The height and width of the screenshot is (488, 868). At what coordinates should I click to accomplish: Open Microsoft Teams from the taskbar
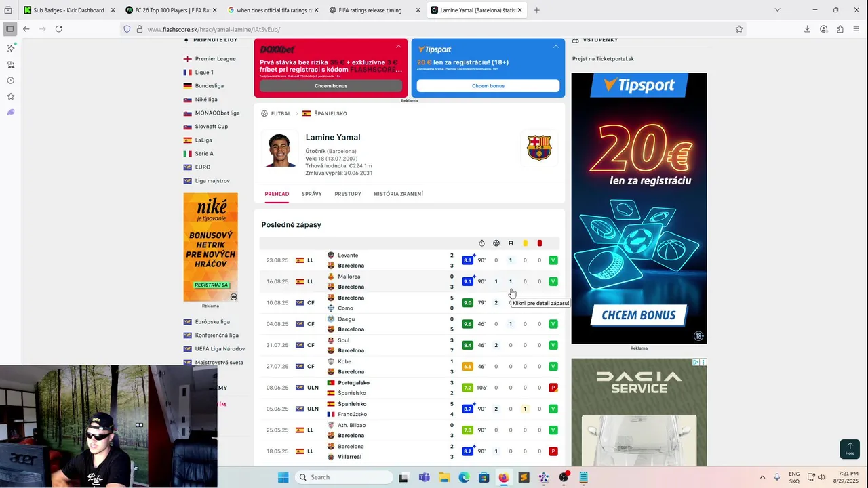click(x=424, y=477)
